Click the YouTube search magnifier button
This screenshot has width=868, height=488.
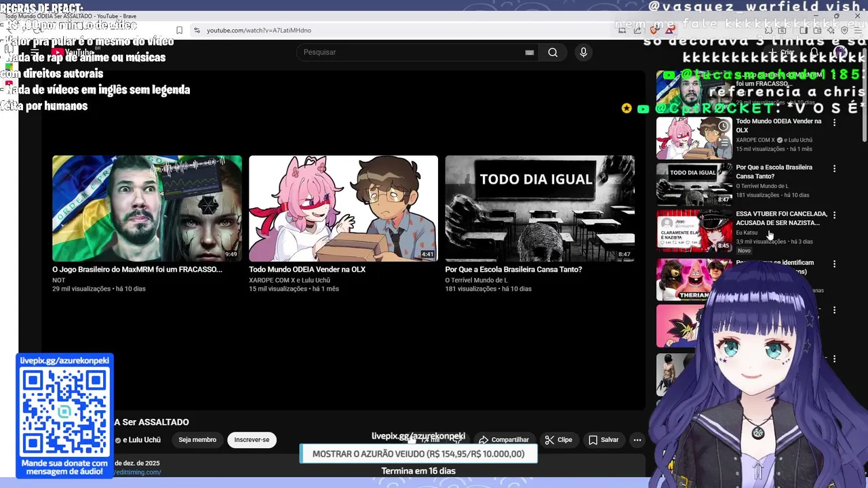[553, 52]
